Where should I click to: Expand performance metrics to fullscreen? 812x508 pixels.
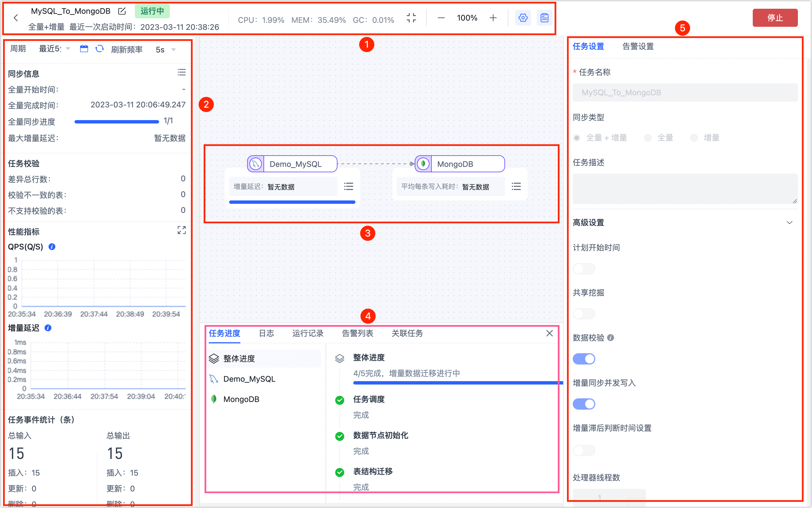coord(182,230)
